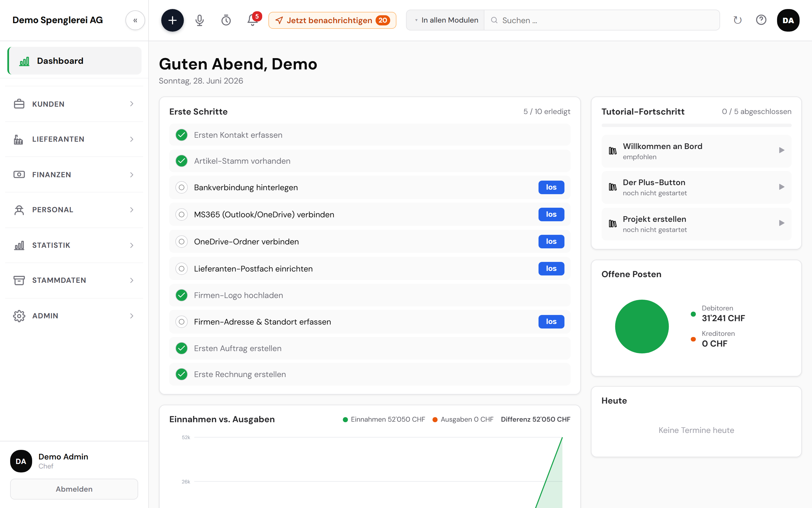Click the books icon beside Willkommen an Bord
The height and width of the screenshot is (508, 812).
coord(613,150)
